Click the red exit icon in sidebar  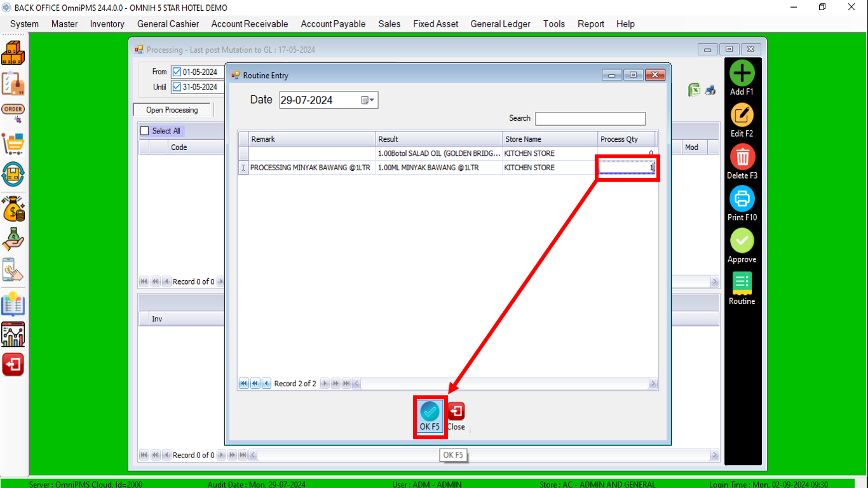tap(13, 365)
